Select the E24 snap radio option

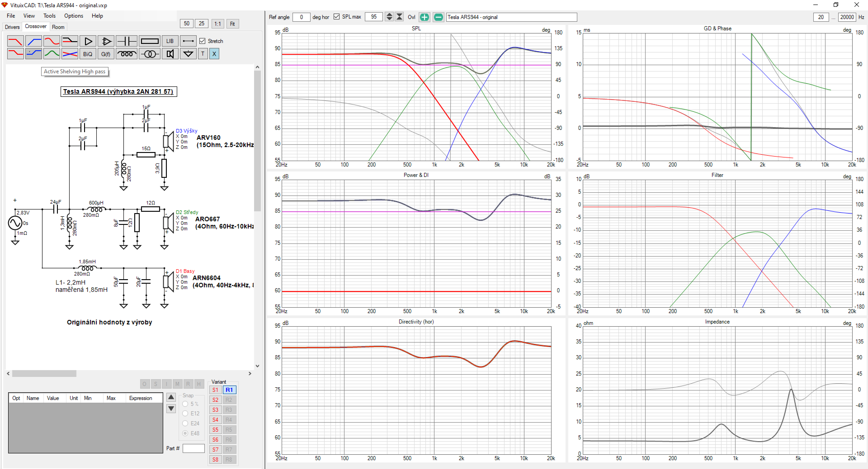click(185, 423)
